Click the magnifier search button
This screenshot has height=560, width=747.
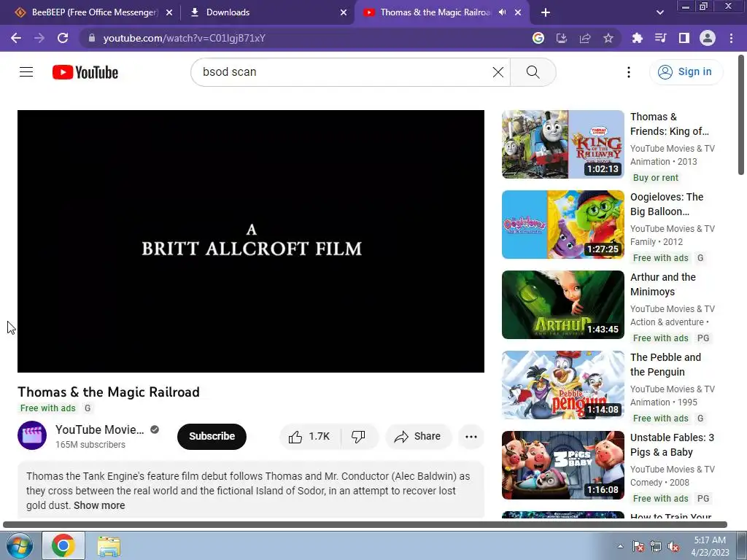tap(533, 72)
